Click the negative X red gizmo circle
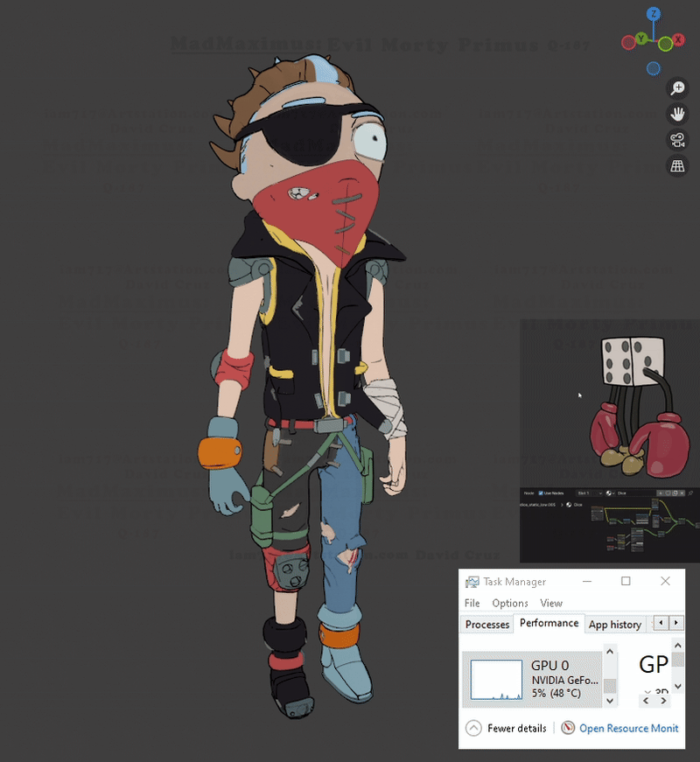The width and height of the screenshot is (700, 762). [628, 43]
